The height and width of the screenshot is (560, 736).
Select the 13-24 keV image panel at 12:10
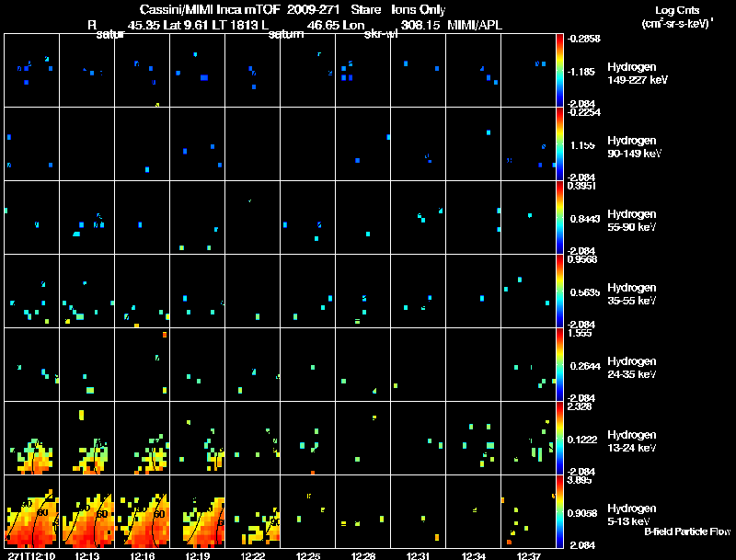point(32,438)
